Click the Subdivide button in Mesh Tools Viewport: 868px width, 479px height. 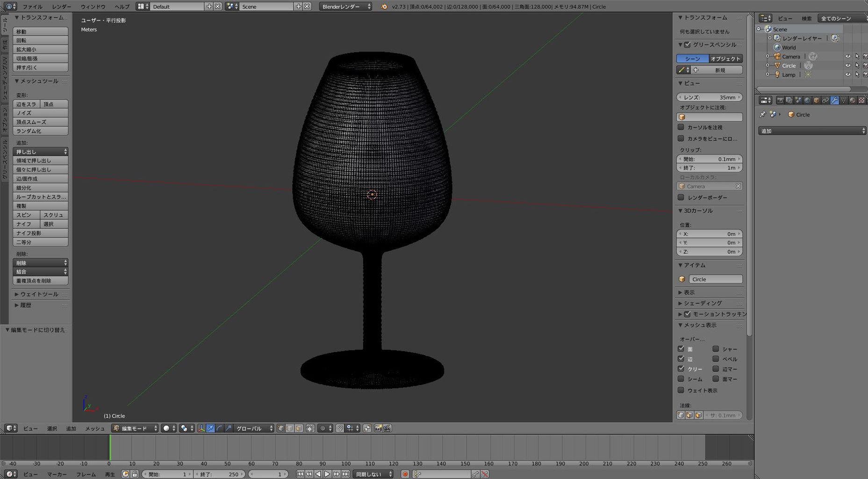40,188
